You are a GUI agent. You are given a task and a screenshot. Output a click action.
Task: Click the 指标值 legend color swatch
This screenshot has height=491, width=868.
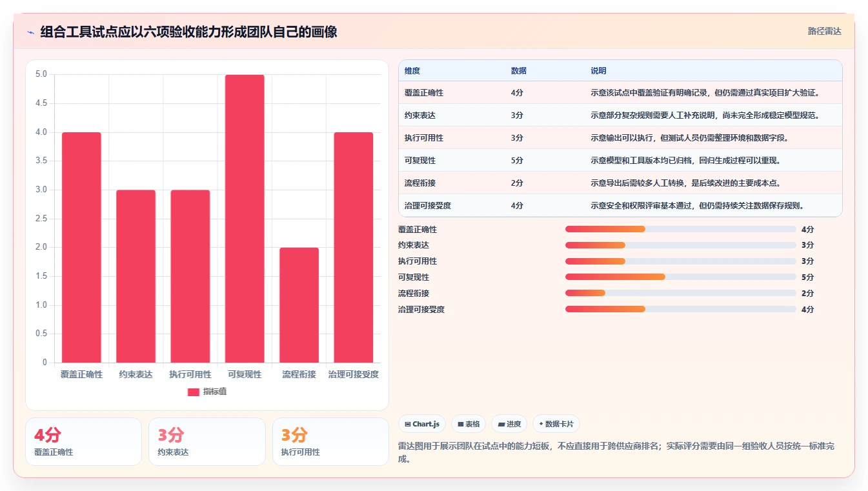[193, 392]
